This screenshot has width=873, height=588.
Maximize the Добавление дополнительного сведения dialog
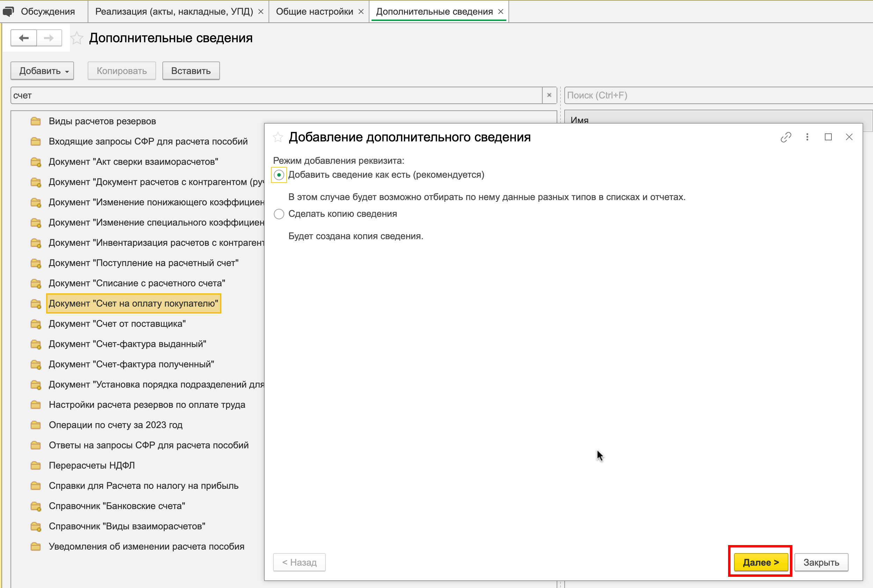(828, 137)
